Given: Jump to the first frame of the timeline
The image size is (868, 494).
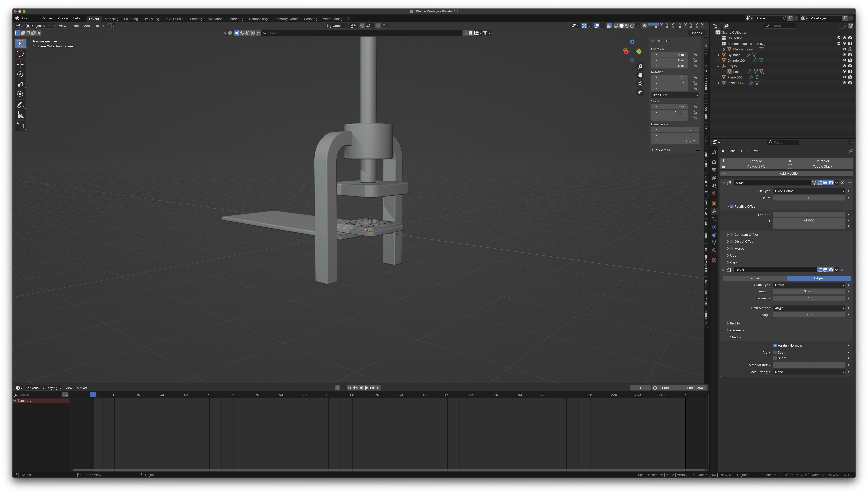Looking at the screenshot, I should pos(350,388).
